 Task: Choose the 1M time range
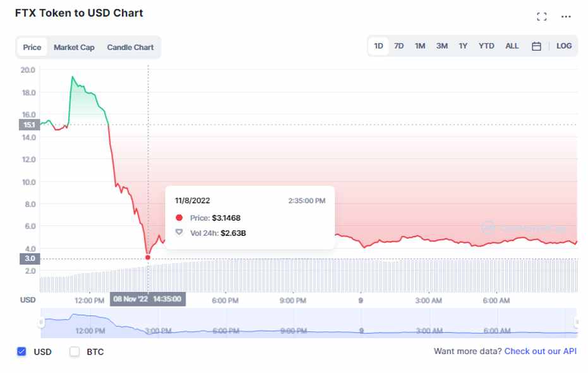click(420, 46)
